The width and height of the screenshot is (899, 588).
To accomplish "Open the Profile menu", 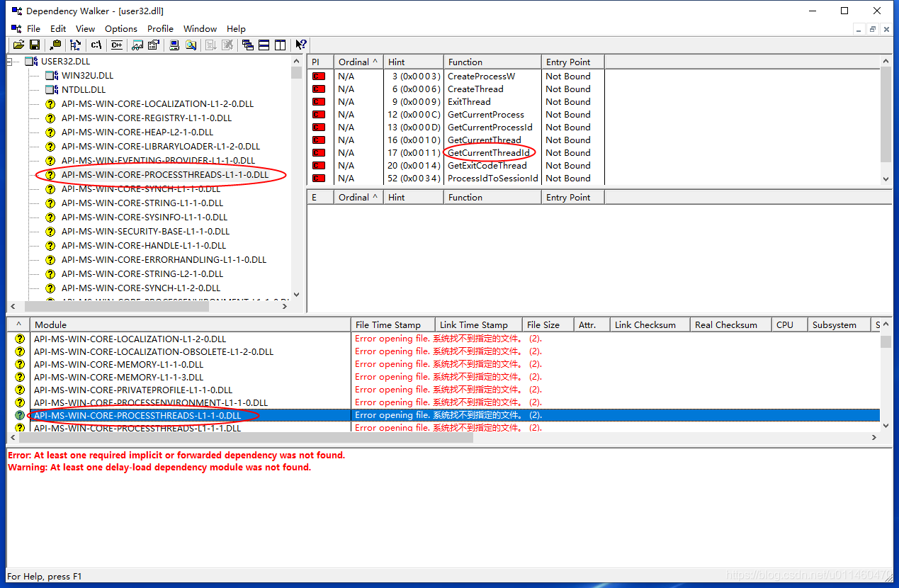I will click(160, 28).
